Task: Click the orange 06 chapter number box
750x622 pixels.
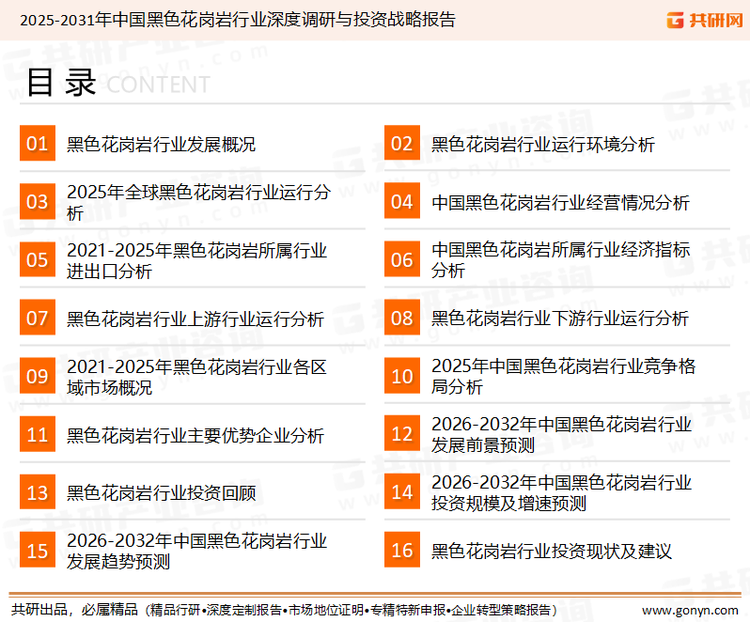Action: click(x=402, y=260)
